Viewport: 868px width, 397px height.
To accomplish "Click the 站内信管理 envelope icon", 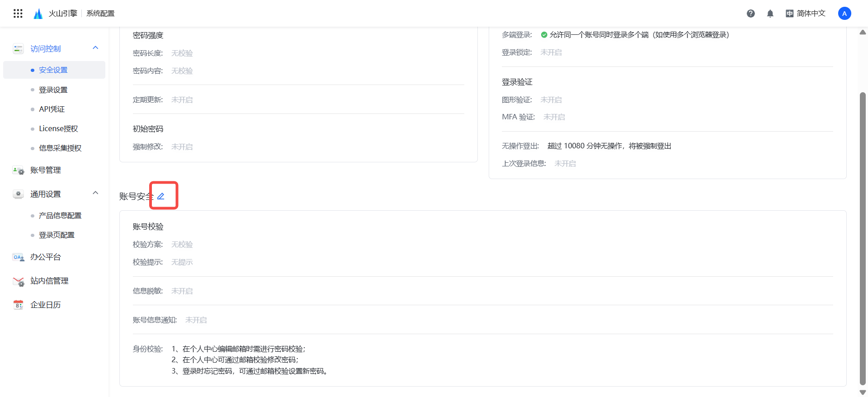I will pyautogui.click(x=18, y=281).
